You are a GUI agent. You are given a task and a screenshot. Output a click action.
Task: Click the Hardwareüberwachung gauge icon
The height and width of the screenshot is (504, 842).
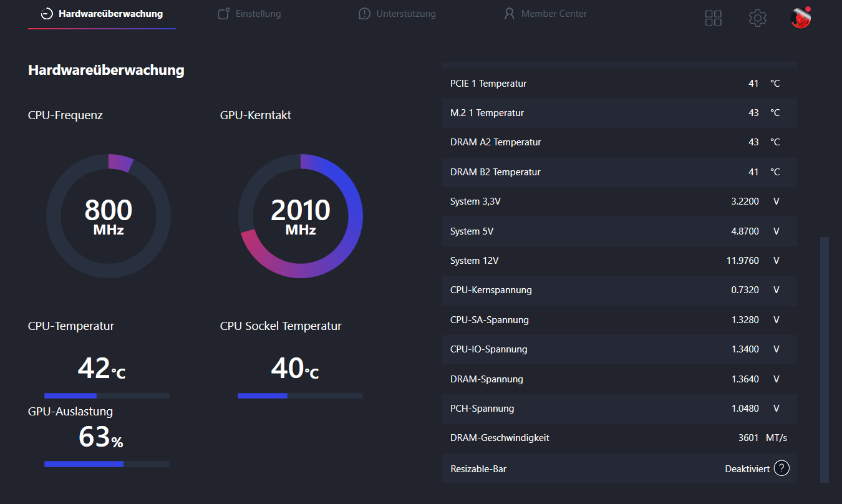click(47, 14)
